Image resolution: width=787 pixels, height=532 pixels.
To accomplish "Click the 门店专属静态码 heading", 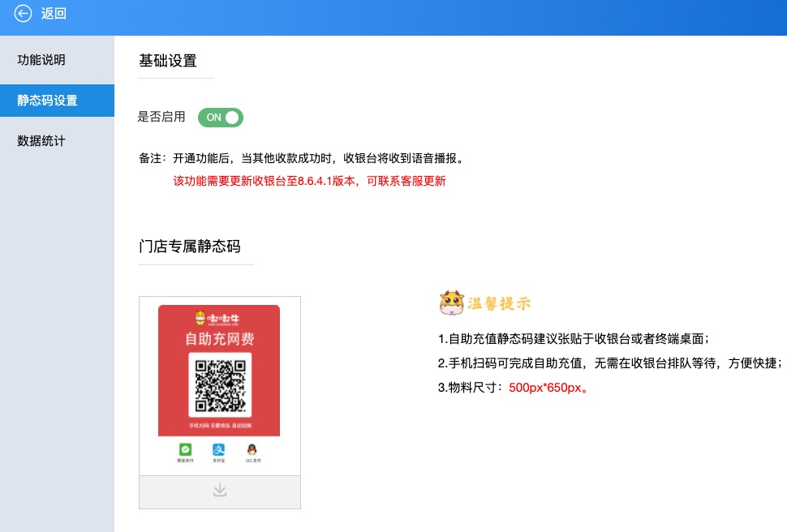I will [x=190, y=247].
